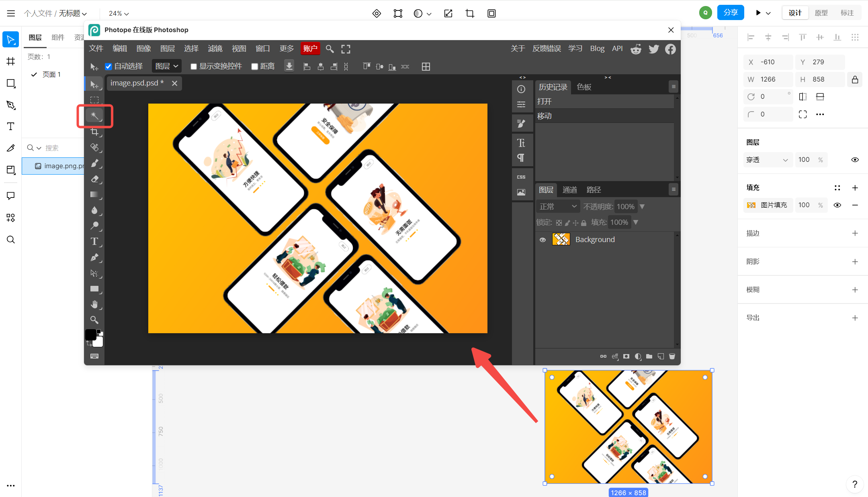This screenshot has height=497, width=868.
Task: Open Photopea Facebook link icon
Action: tap(670, 49)
